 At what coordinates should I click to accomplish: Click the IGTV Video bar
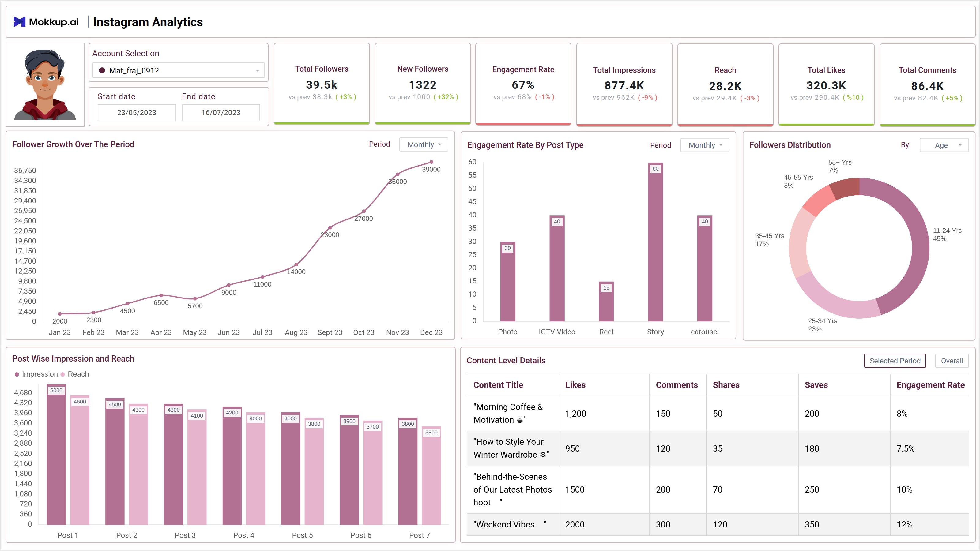[557, 268]
